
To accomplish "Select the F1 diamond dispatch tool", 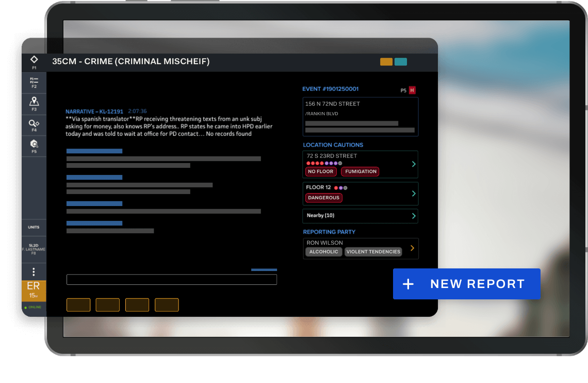I will pos(34,61).
